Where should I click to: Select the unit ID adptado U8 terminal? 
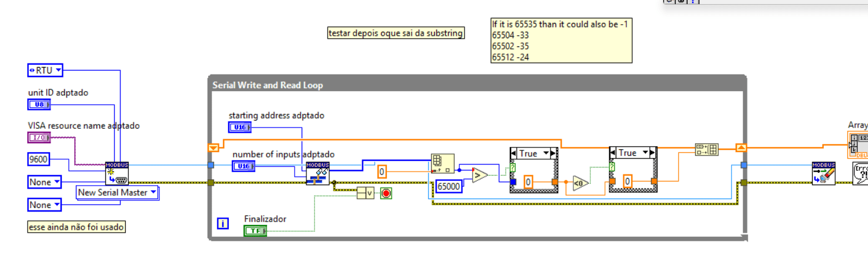(x=39, y=105)
